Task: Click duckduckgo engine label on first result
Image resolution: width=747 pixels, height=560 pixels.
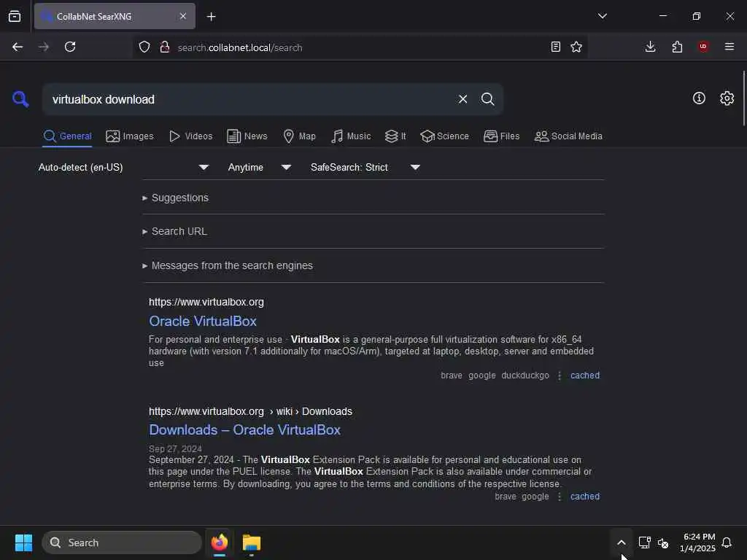Action: (525, 376)
